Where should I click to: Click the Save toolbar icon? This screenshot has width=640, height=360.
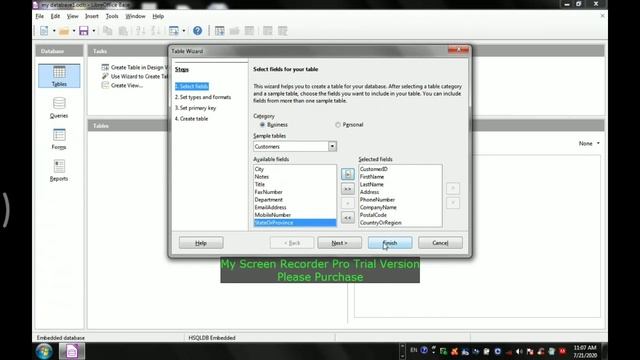[84, 31]
